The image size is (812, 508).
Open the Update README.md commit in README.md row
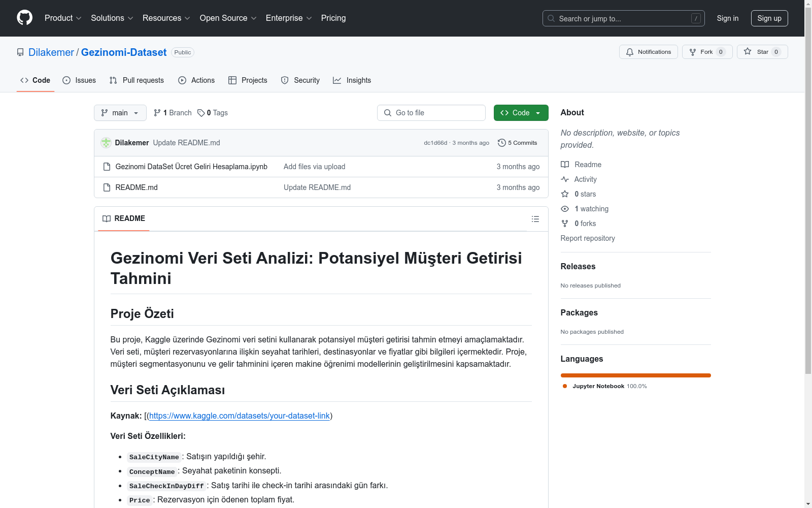(317, 187)
